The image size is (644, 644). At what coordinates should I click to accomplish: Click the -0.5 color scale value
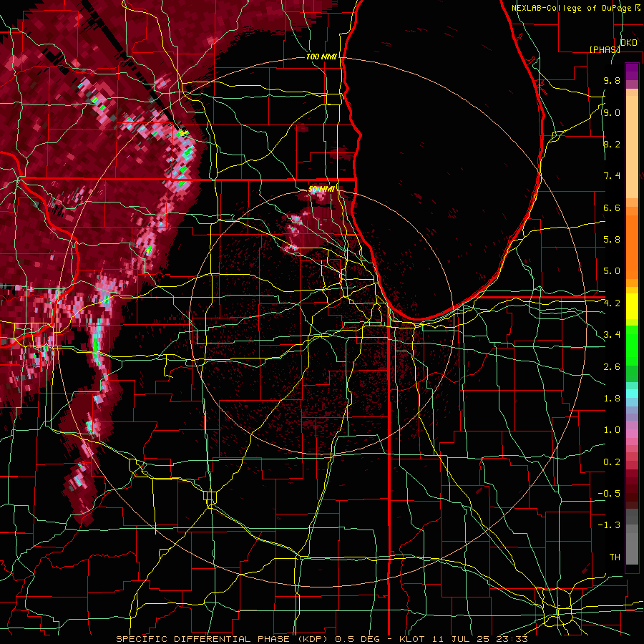click(609, 494)
